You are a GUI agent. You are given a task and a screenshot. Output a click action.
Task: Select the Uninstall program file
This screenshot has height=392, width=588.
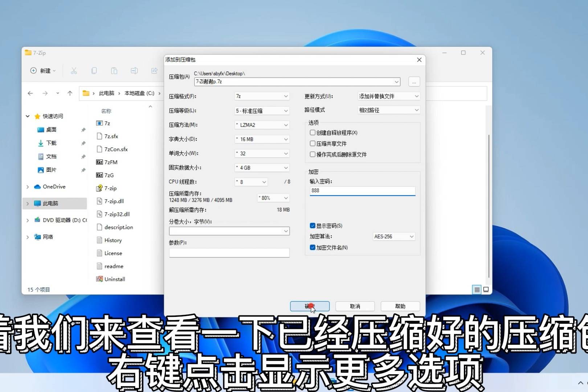tap(110, 279)
